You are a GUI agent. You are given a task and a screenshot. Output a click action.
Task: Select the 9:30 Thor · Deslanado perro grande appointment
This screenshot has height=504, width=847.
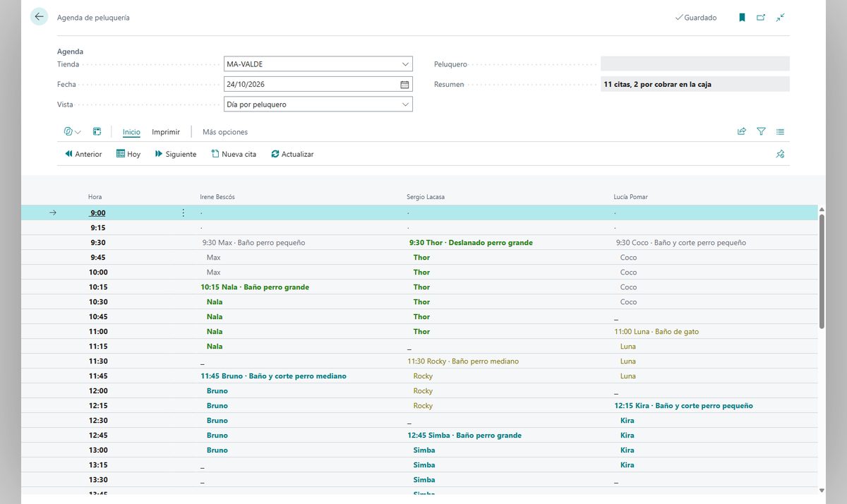coord(471,242)
